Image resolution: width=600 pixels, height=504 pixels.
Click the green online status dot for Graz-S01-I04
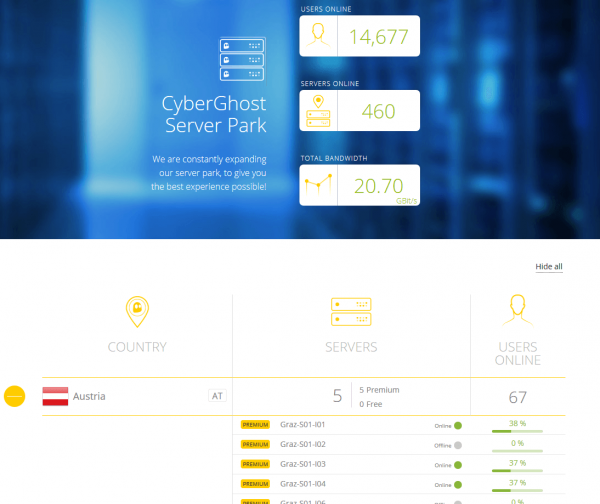(x=458, y=485)
